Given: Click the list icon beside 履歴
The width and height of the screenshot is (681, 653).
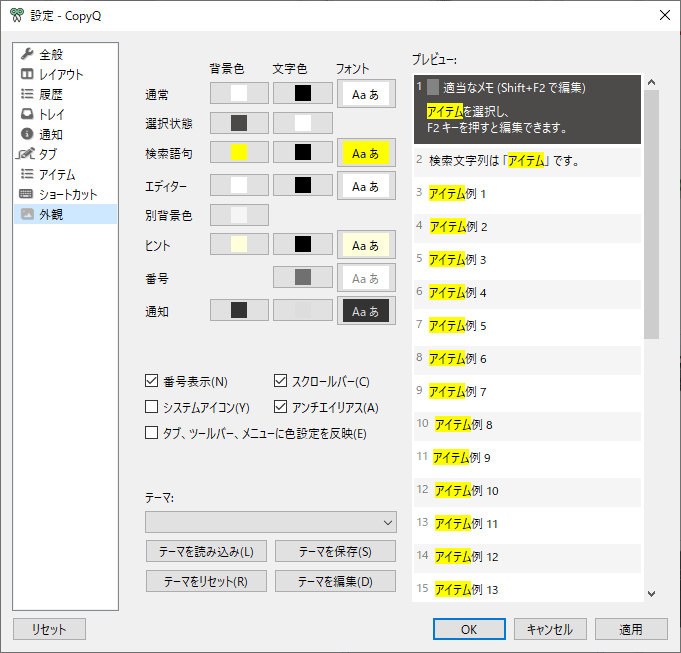Looking at the screenshot, I should tap(27, 94).
